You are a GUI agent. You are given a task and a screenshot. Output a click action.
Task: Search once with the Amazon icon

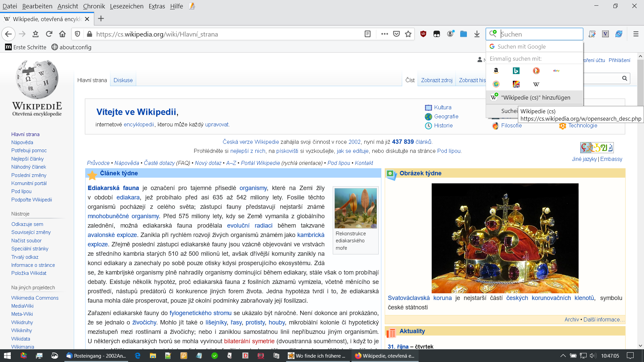click(496, 71)
